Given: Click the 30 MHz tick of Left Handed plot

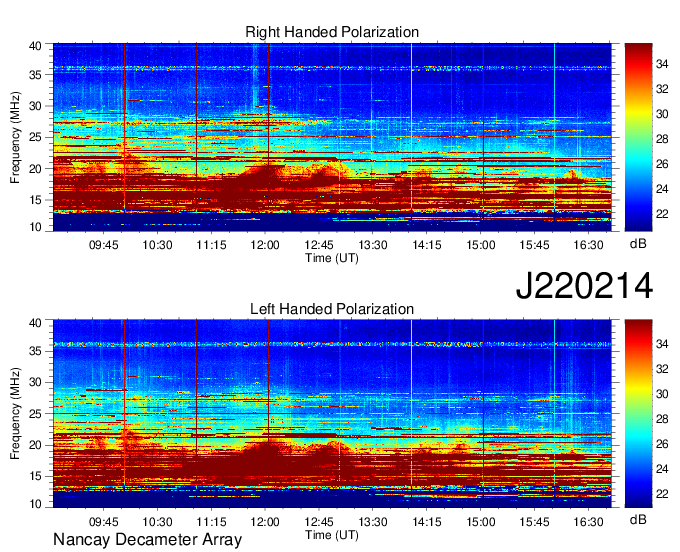Looking at the screenshot, I should coord(35,382).
